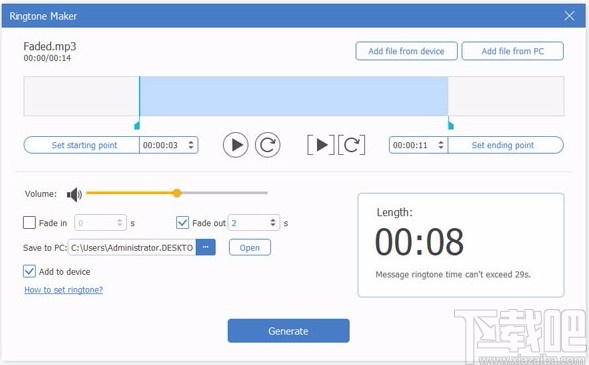The height and width of the screenshot is (365, 589).
Task: Adjust the ending time 00:00:11 stepper
Action: (x=441, y=145)
